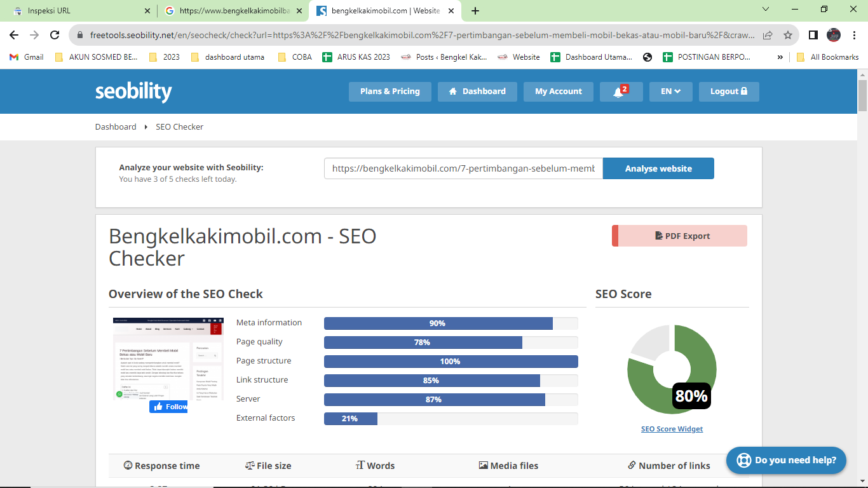Go back using the browser back arrow
The height and width of the screenshot is (488, 868).
(x=14, y=35)
